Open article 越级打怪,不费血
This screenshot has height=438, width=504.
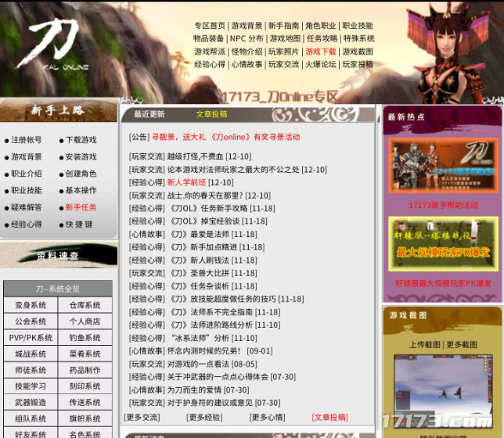tap(195, 156)
